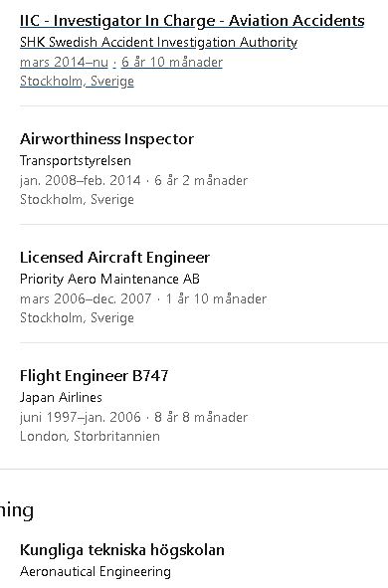388x588 pixels.
Task: Select the Transportstyrelsen company name
Action: coord(76,161)
